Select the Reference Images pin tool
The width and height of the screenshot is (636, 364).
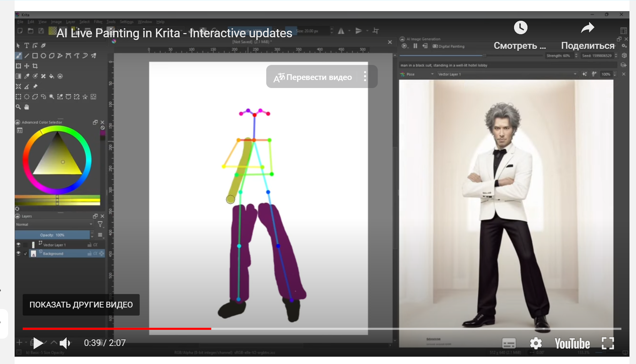point(35,86)
